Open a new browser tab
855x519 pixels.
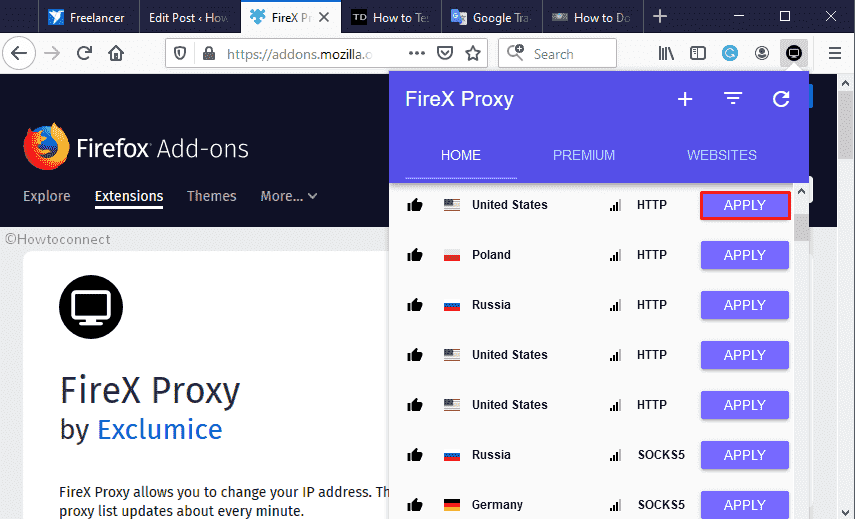point(660,16)
